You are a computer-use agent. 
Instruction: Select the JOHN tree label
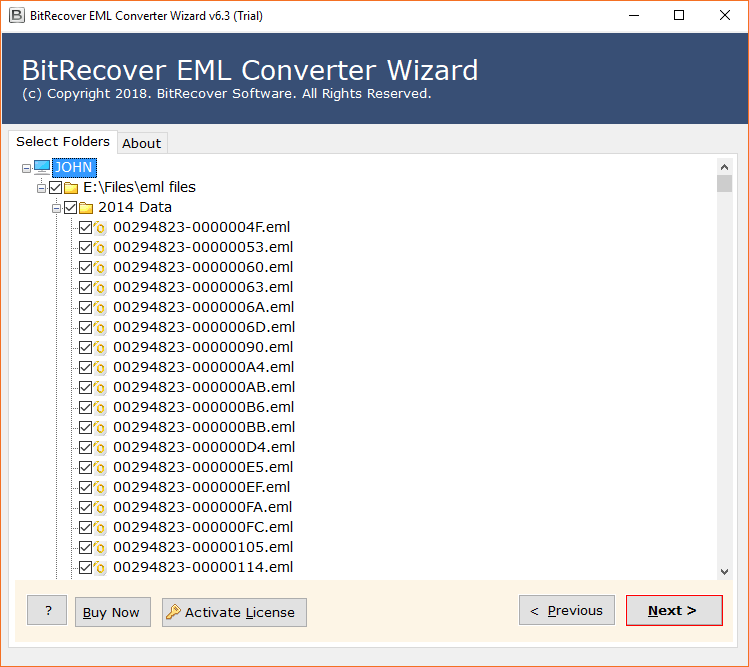[74, 167]
